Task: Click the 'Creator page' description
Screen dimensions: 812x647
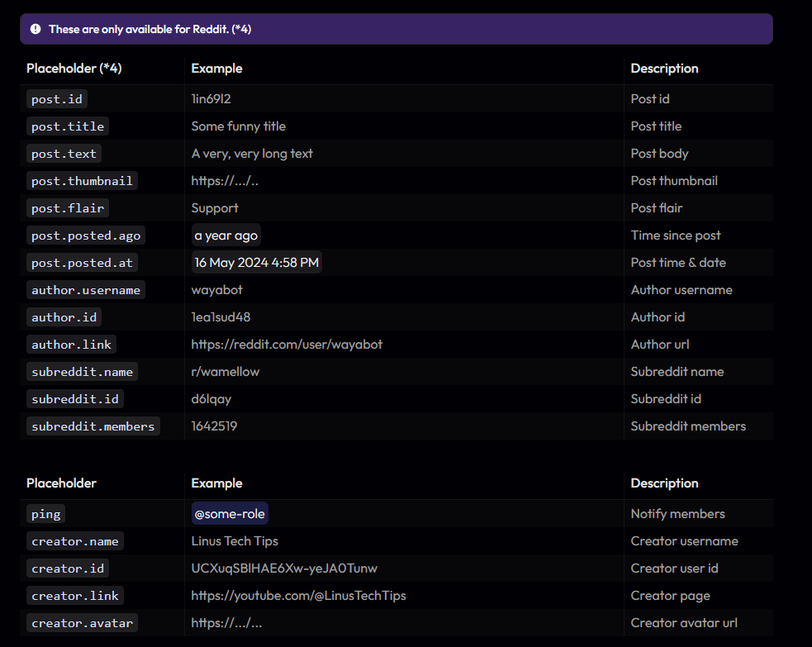Action: click(670, 596)
